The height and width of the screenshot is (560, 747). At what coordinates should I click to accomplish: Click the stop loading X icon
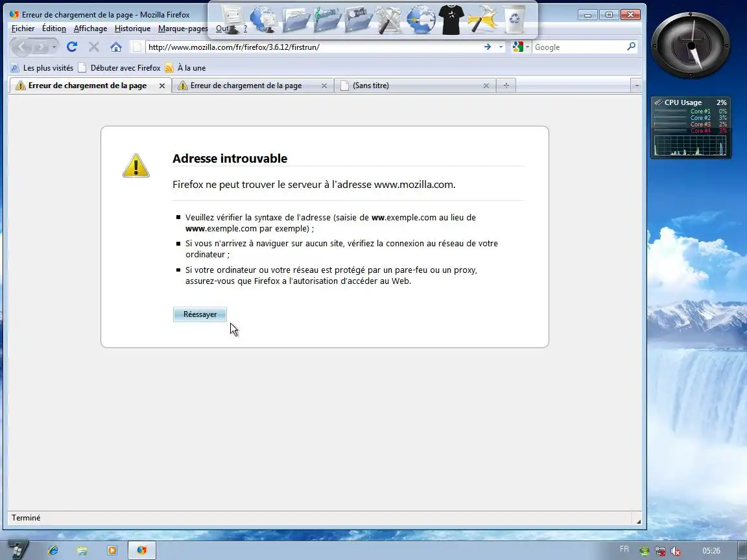click(x=94, y=47)
